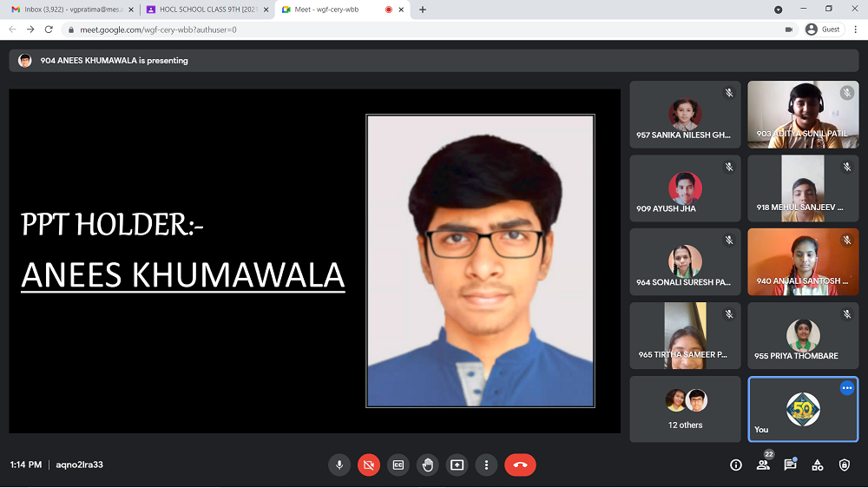Click the Present now screen-share icon

pyautogui.click(x=457, y=465)
